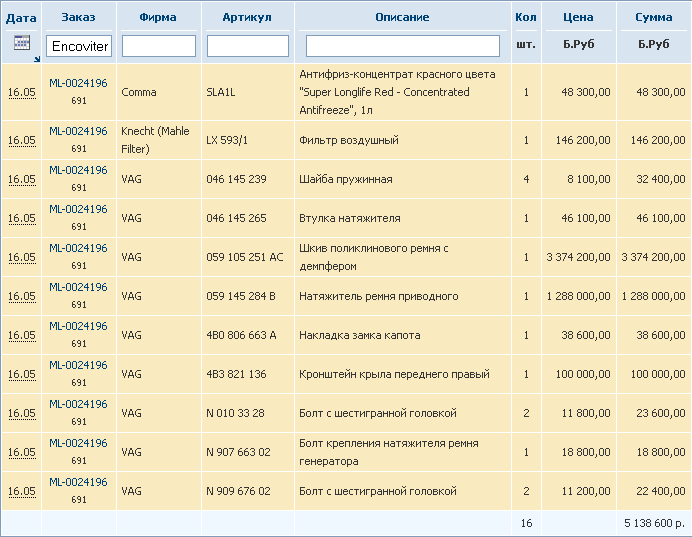The image size is (692, 537).
Task: Open order ML-0024196 in the N 909 676 02 row
Action: pos(78,482)
